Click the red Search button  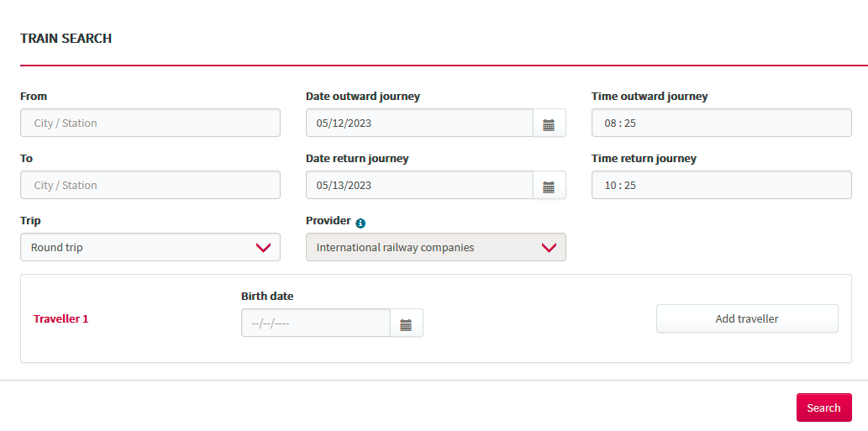coord(823,407)
